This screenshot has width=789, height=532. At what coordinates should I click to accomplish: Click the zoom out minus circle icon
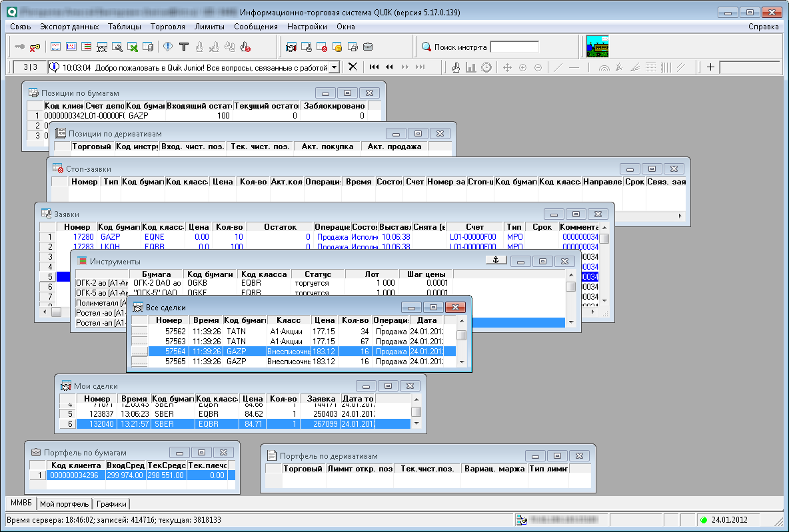(538, 67)
